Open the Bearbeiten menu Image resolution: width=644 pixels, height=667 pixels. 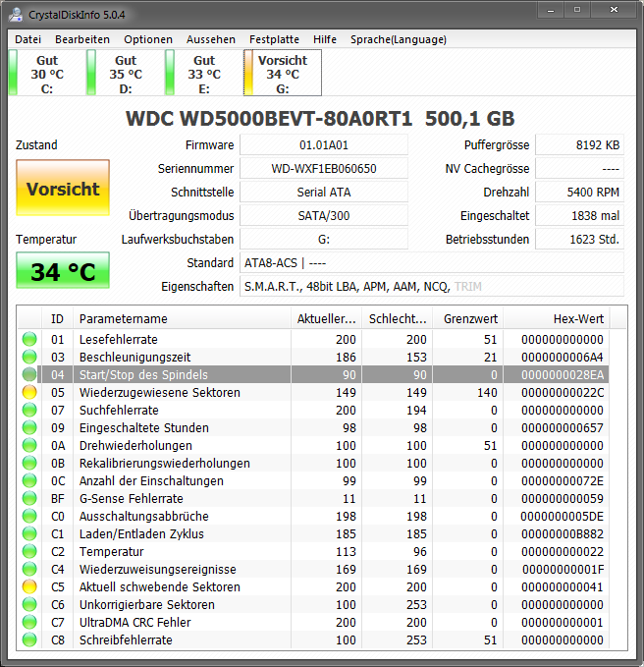82,39
